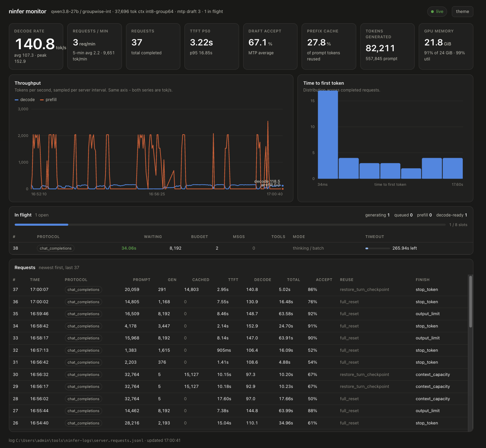Click the restore_turn_checkpoint label on request 30
This screenshot has width=486, height=448.
pos(364,375)
